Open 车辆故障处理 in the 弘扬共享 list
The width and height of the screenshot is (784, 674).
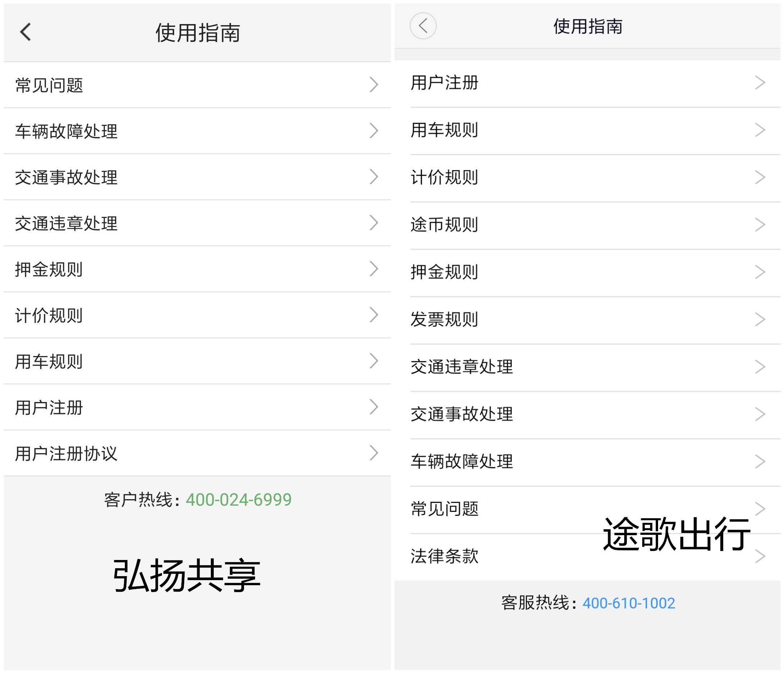[197, 131]
